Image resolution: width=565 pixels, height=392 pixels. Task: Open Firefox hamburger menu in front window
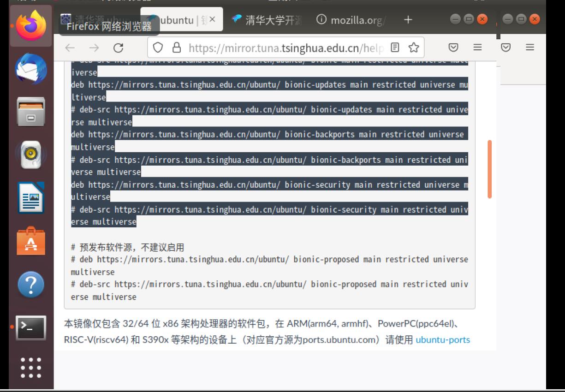click(x=478, y=48)
